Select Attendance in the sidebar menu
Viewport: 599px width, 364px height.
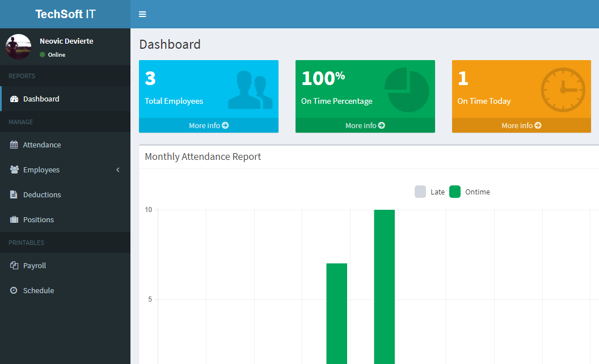[42, 145]
